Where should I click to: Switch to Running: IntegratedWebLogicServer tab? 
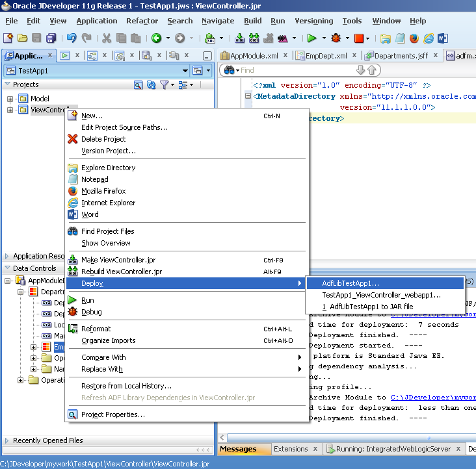(393, 449)
